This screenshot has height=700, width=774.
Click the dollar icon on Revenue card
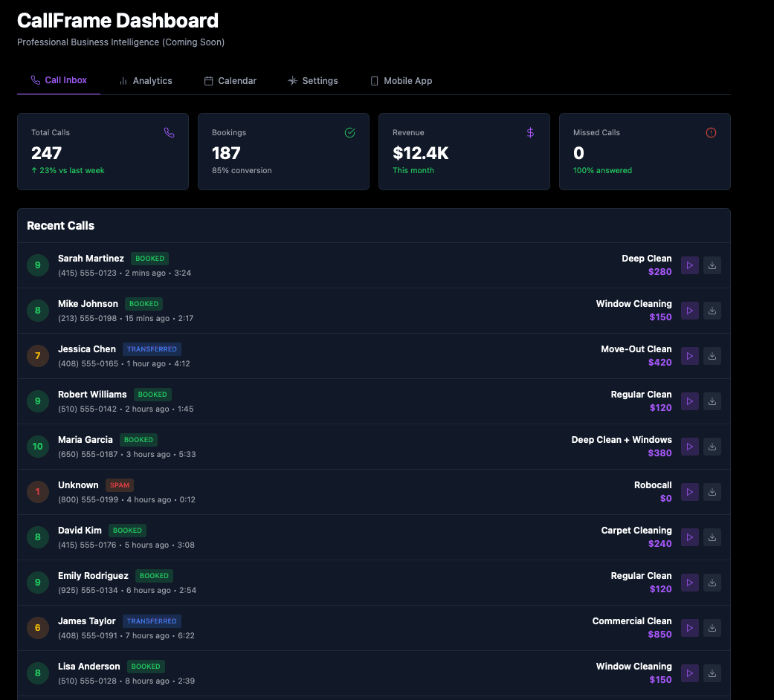[x=530, y=132]
